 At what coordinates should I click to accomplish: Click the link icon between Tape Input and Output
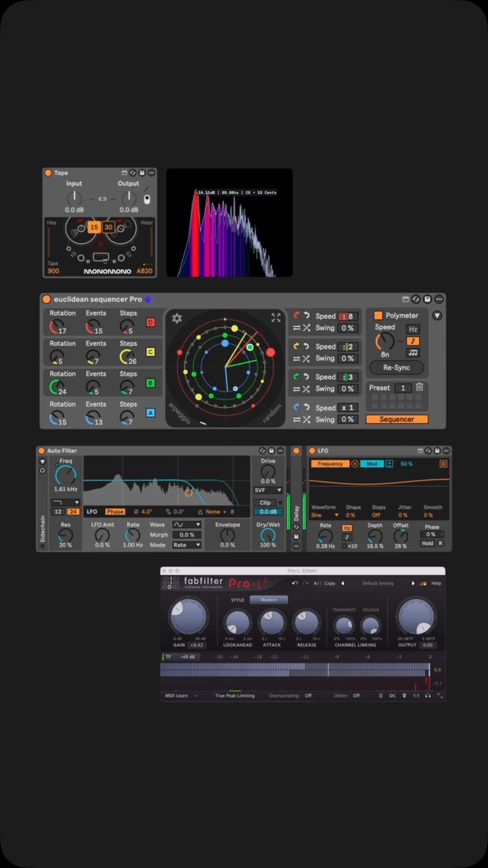click(102, 199)
